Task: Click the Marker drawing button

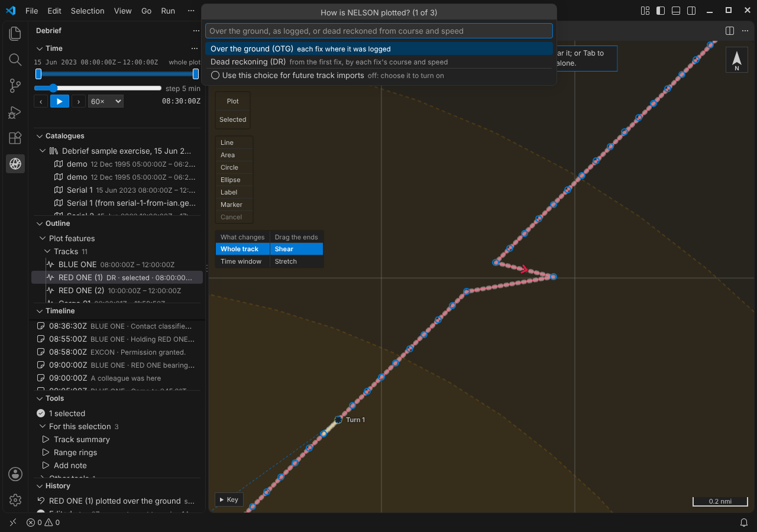Action: (x=234, y=205)
